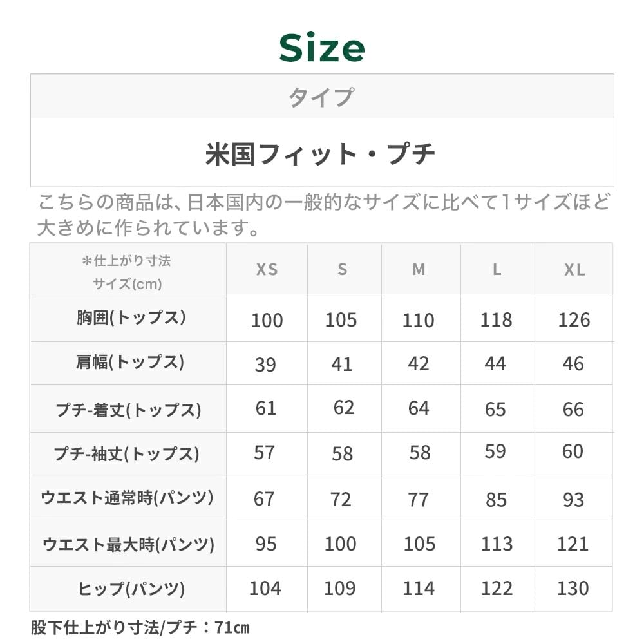Screen dimensions: 644x644
Task: Select the XS shoulder width value 39
Action: [x=265, y=365]
